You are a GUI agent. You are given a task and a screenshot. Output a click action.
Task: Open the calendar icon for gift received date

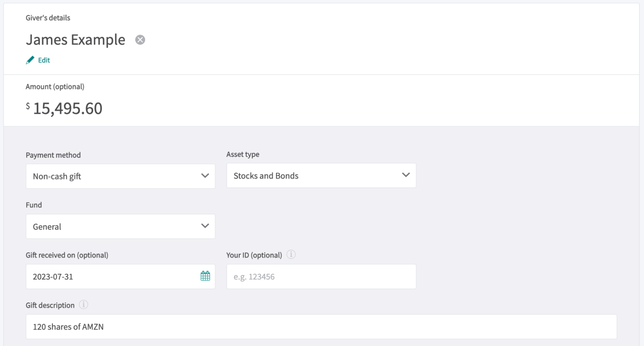(205, 276)
